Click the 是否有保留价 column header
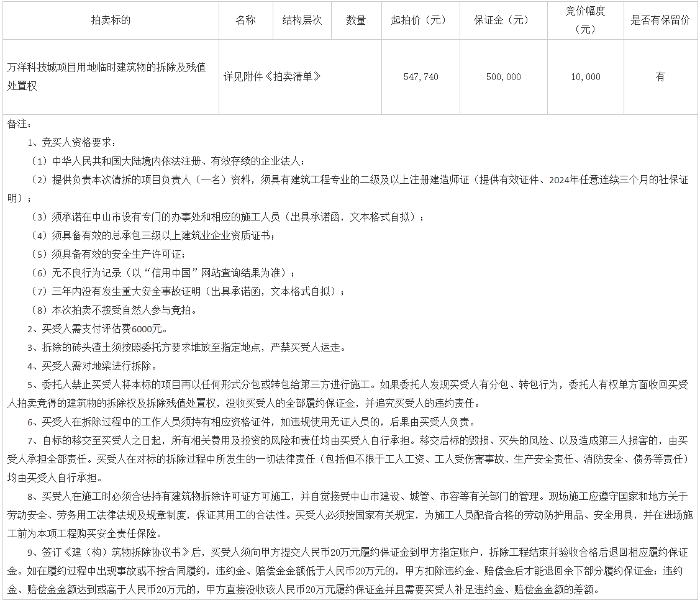The image size is (700, 603). point(660,20)
